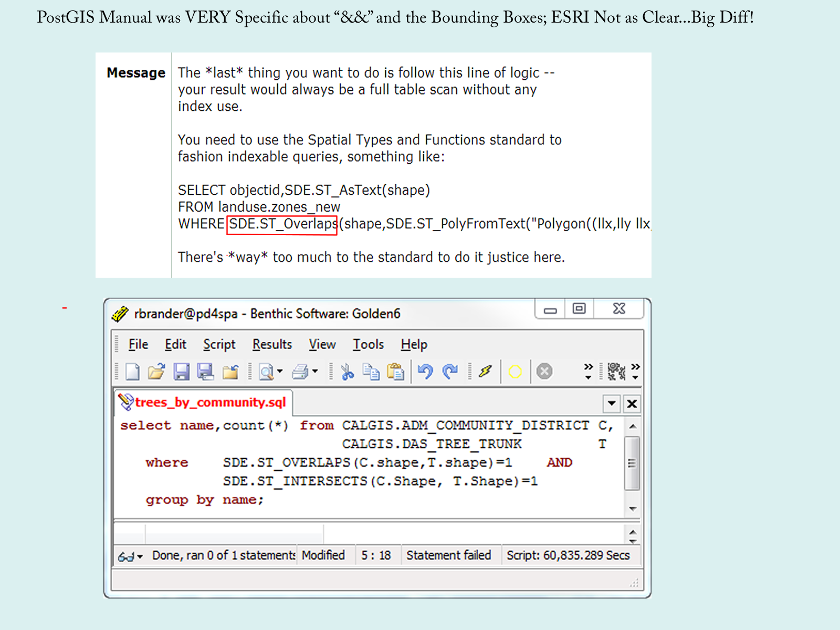Open the printer icon dropdown arrow
The height and width of the screenshot is (630, 840).
[315, 372]
